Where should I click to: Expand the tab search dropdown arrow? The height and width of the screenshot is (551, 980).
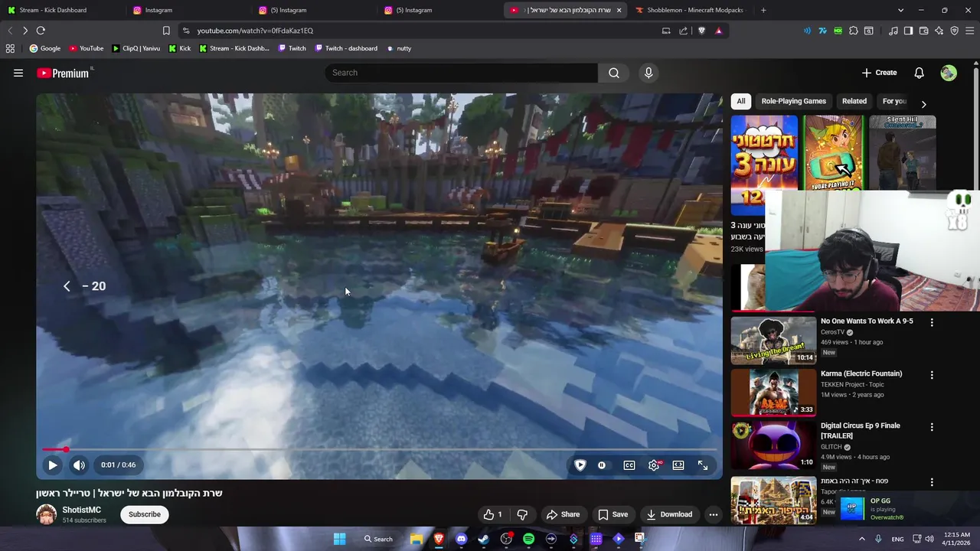900,10
